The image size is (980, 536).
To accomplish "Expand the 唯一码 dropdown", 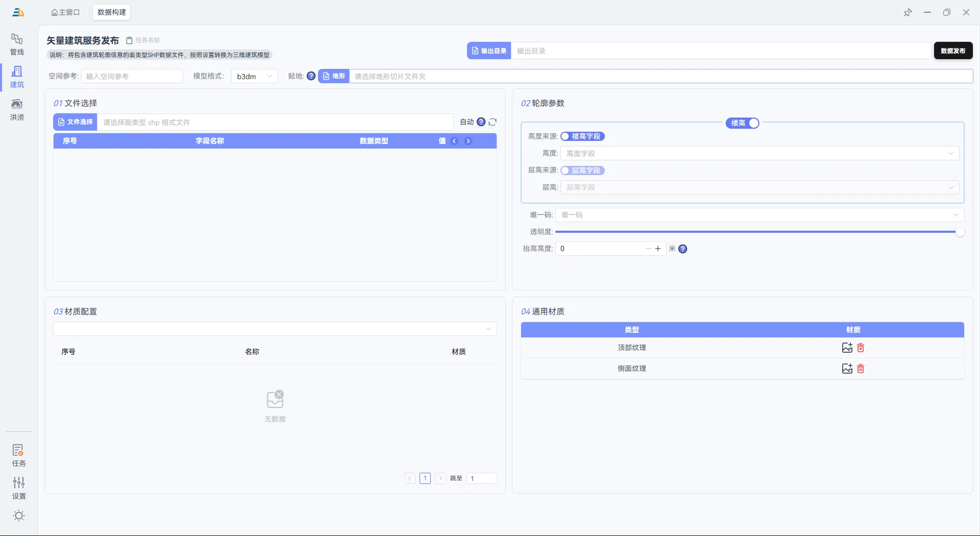I will (759, 215).
